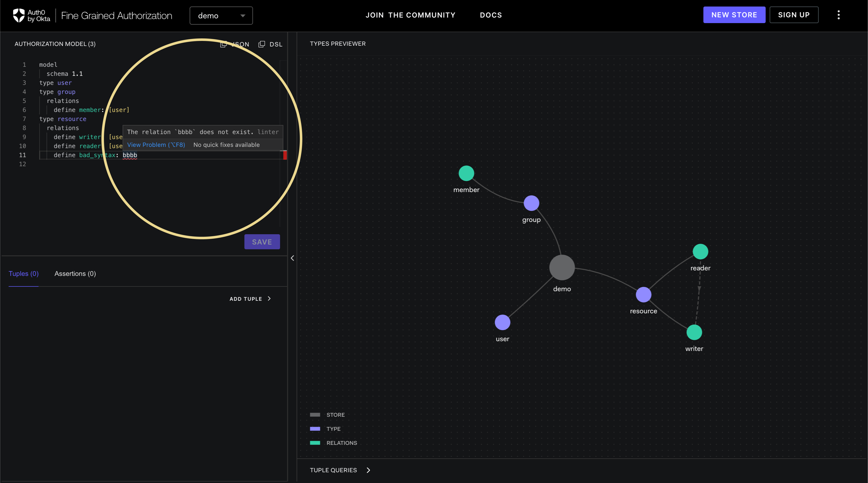The image size is (868, 483).
Task: Copy the model as DSL
Action: pyautogui.click(x=270, y=44)
